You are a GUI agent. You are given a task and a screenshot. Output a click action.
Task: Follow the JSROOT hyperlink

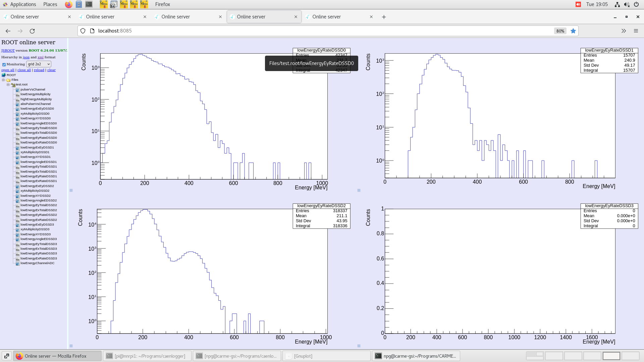(x=8, y=50)
